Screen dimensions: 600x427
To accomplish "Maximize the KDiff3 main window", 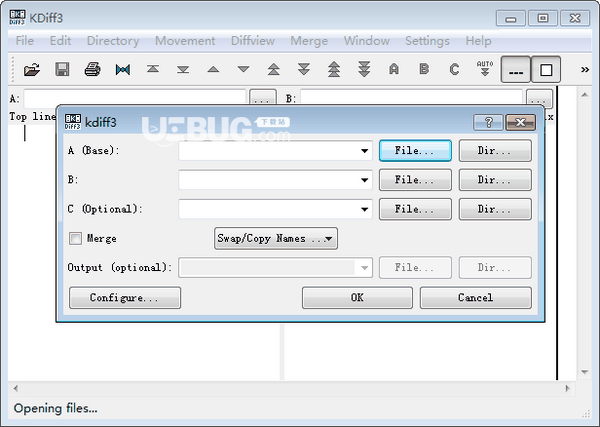I will [543, 18].
